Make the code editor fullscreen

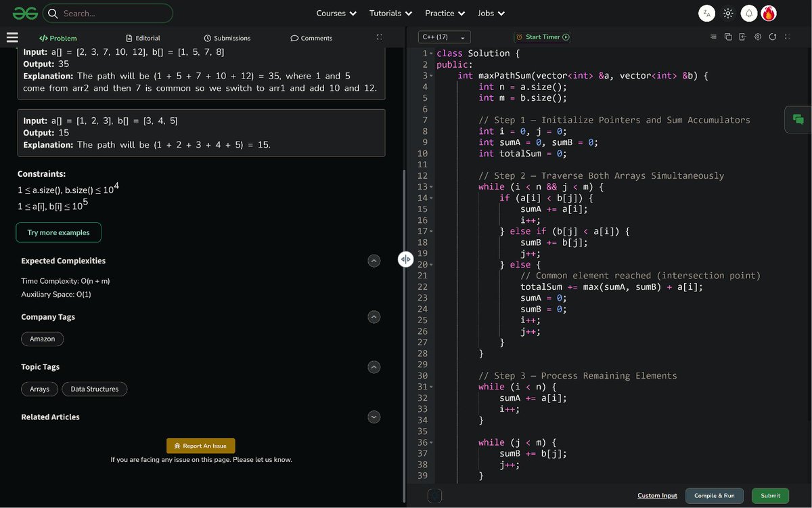coord(788,37)
